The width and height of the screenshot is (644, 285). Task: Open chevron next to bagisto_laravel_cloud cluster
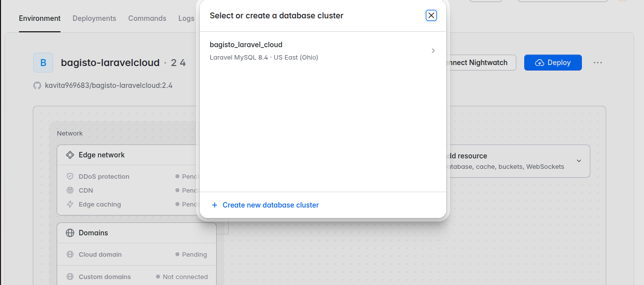pyautogui.click(x=433, y=51)
